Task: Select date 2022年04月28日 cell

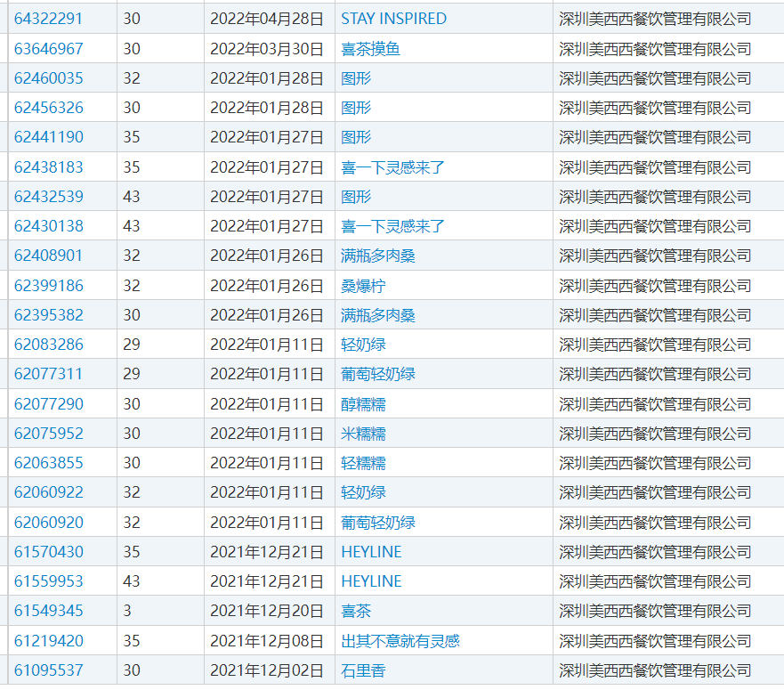Action: 269,19
